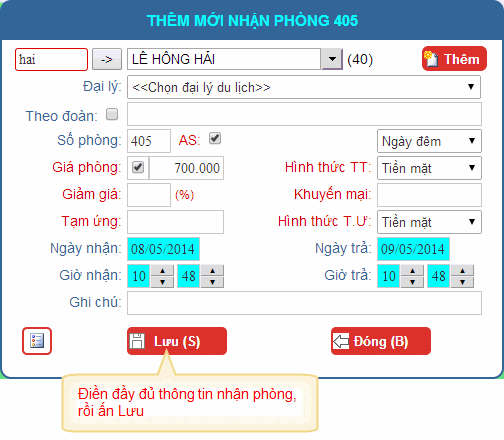The height and width of the screenshot is (440, 504).
Task: Click the Đóng (B) close button
Action: click(381, 341)
